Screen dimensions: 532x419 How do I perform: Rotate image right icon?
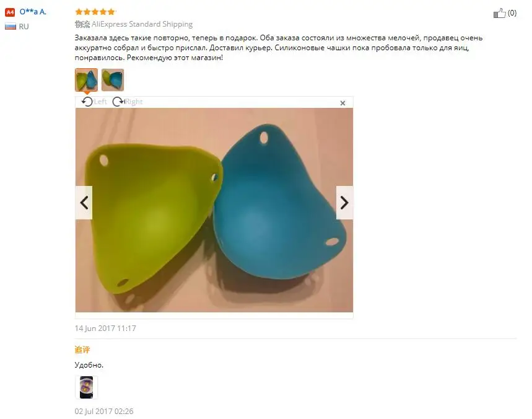[118, 102]
